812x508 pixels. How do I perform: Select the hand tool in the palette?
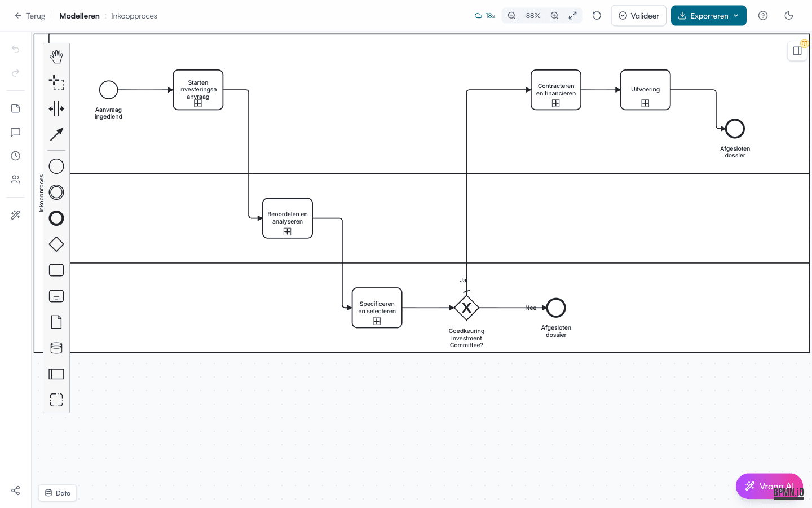(x=56, y=56)
